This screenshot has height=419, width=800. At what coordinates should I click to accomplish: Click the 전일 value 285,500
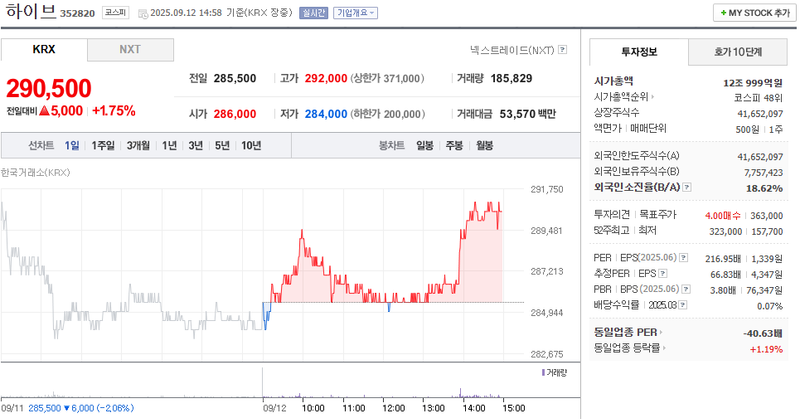click(x=235, y=78)
